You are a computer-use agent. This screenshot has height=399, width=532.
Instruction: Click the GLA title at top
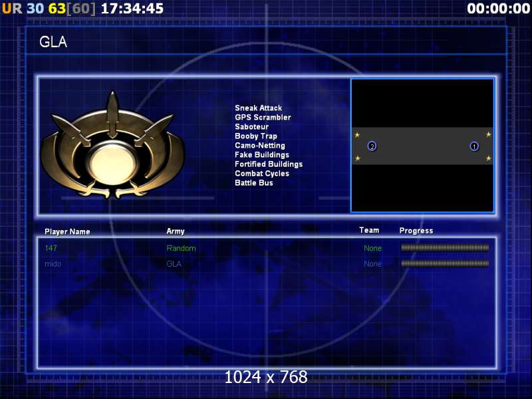click(53, 42)
